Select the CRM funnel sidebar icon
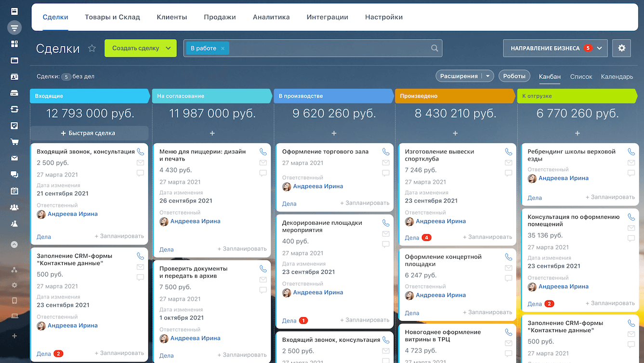The image size is (644, 363). click(x=14, y=27)
